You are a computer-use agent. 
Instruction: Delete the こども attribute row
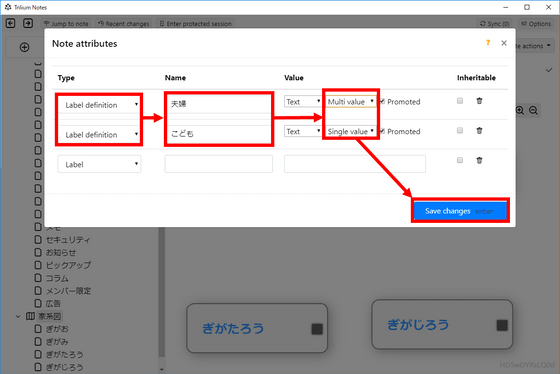479,130
